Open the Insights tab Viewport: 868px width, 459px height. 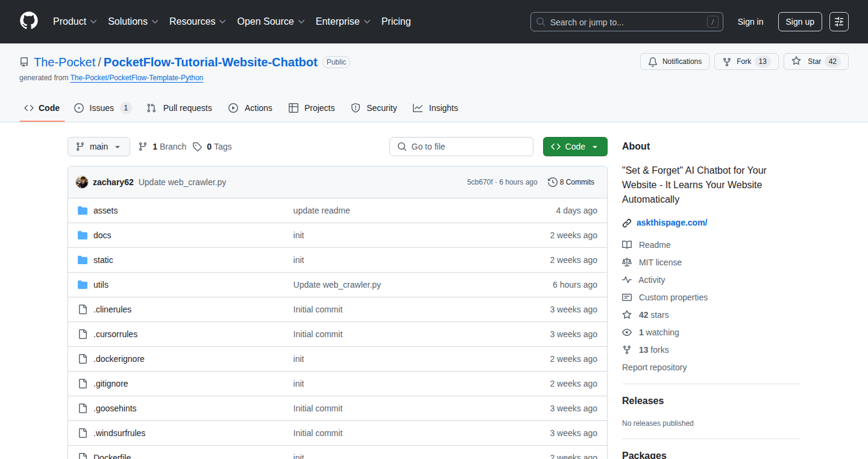[x=436, y=108]
